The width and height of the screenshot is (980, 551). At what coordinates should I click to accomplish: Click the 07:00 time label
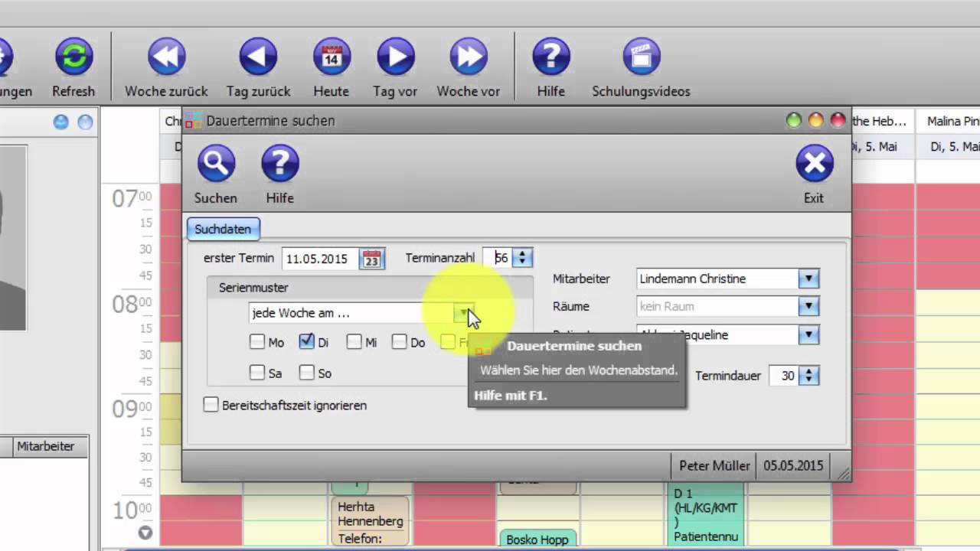pyautogui.click(x=132, y=198)
